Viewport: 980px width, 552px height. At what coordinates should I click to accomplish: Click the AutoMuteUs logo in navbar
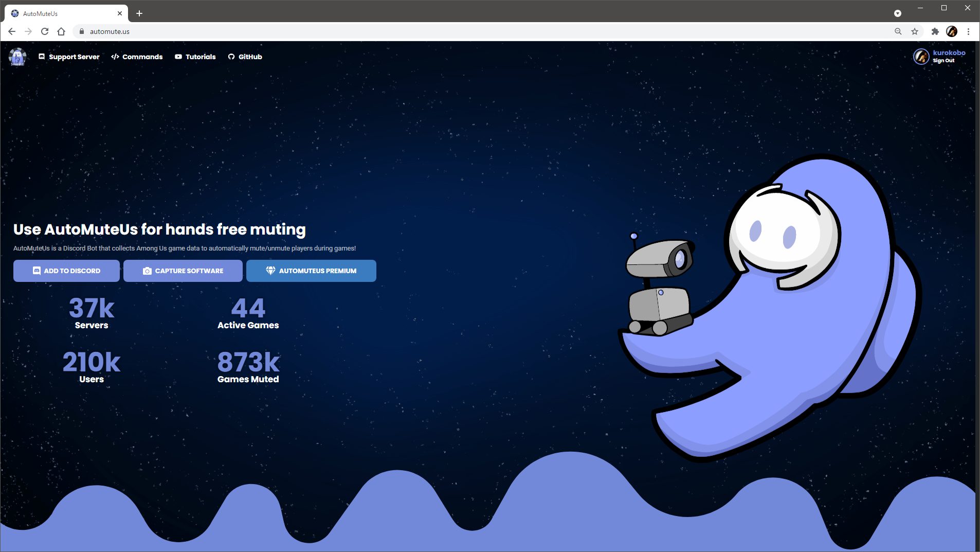click(17, 57)
